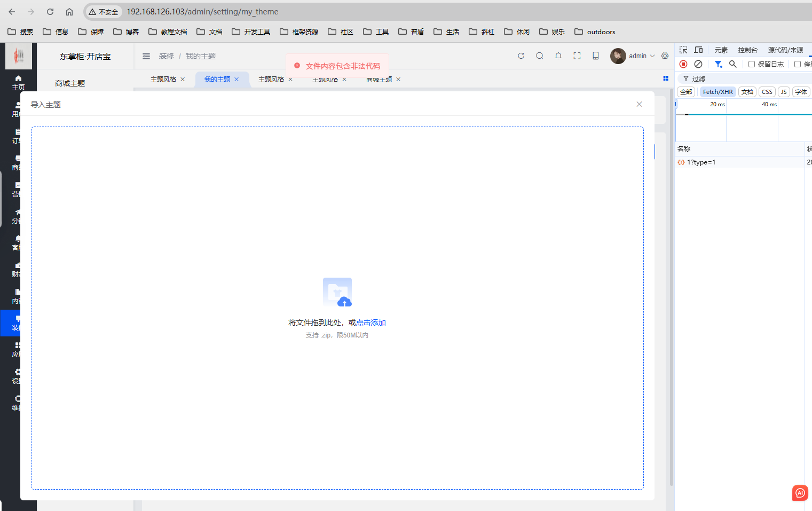Open the notification bell icon
Image resolution: width=812 pixels, height=511 pixels.
tap(558, 56)
